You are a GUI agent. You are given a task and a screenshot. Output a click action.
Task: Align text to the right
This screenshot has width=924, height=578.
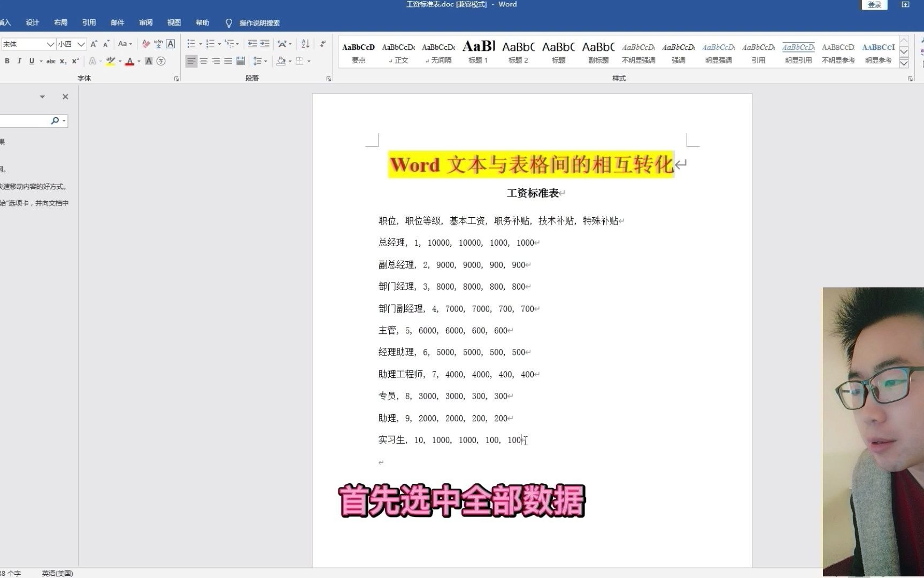(x=216, y=61)
